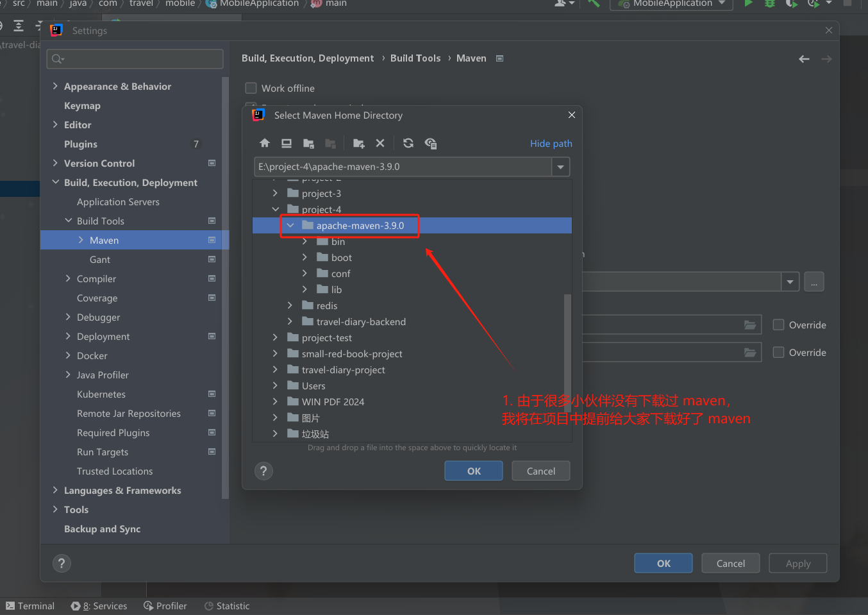Click OK in the Settings window
This screenshot has width=868, height=615.
tap(664, 563)
